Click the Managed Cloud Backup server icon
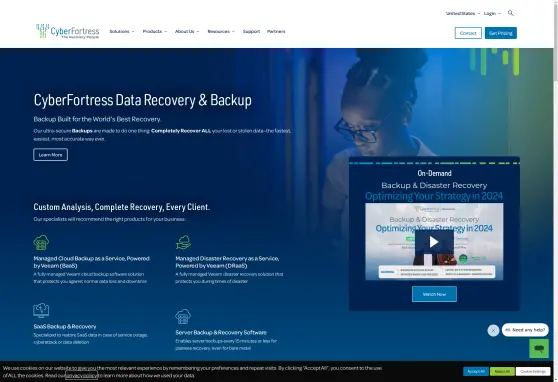Screen dimensions: 558x382 (x=41, y=242)
